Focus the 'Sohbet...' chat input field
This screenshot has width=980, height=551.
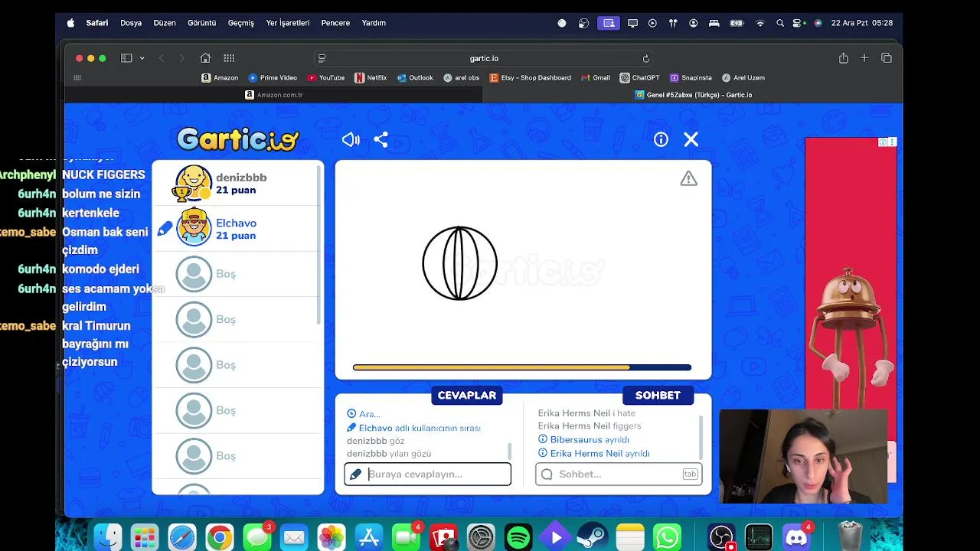point(619,474)
